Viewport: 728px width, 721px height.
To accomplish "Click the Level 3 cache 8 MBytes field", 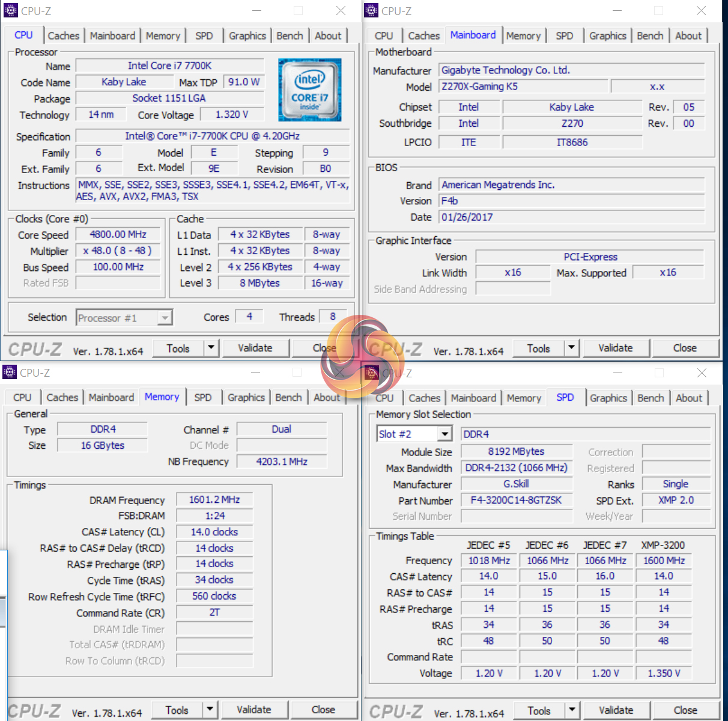I will [x=259, y=283].
